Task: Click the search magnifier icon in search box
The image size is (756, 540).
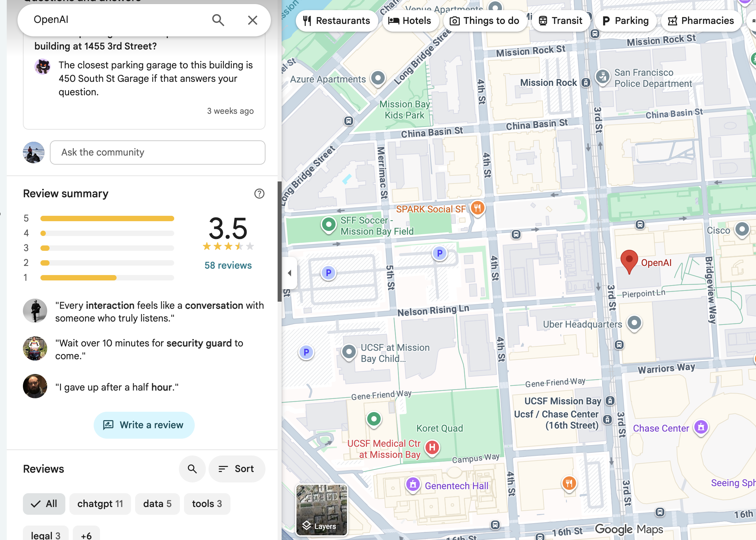Action: click(218, 20)
